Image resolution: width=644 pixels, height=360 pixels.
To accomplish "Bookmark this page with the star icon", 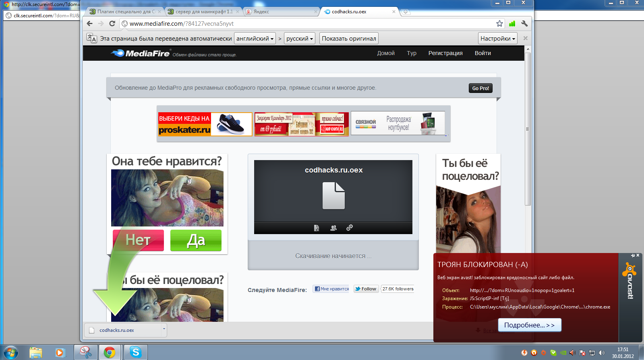I will point(499,24).
